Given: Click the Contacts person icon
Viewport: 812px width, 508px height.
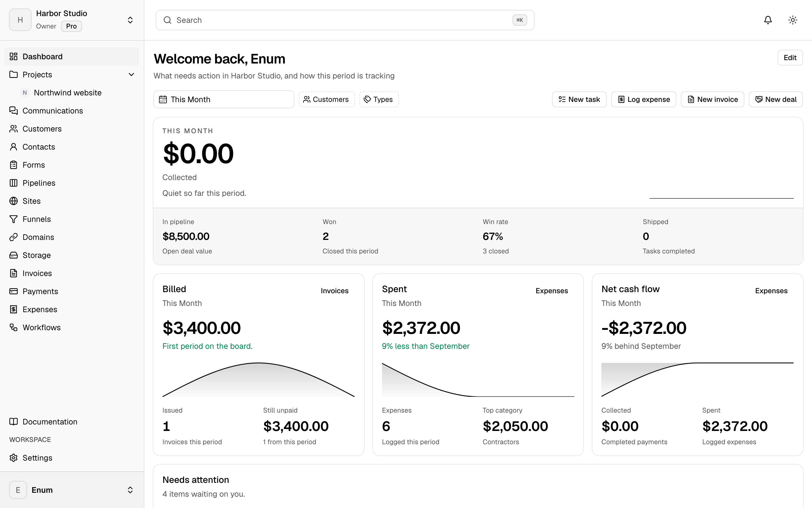Looking at the screenshot, I should pos(14,147).
